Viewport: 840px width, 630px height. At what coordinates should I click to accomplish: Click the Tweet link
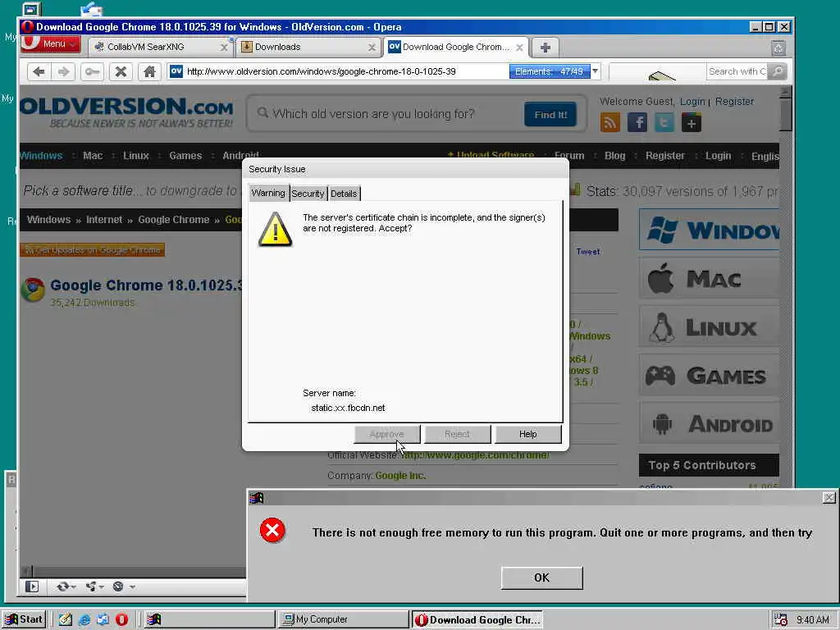(587, 251)
